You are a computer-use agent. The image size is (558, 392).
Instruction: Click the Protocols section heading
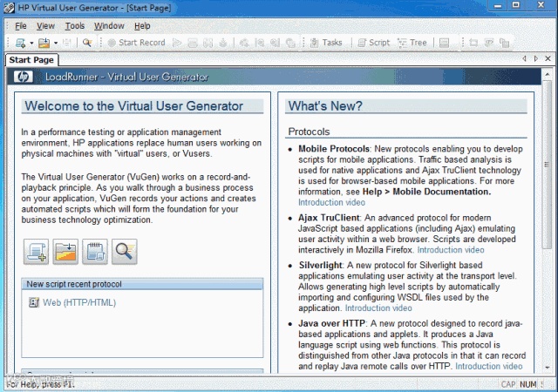(x=309, y=132)
